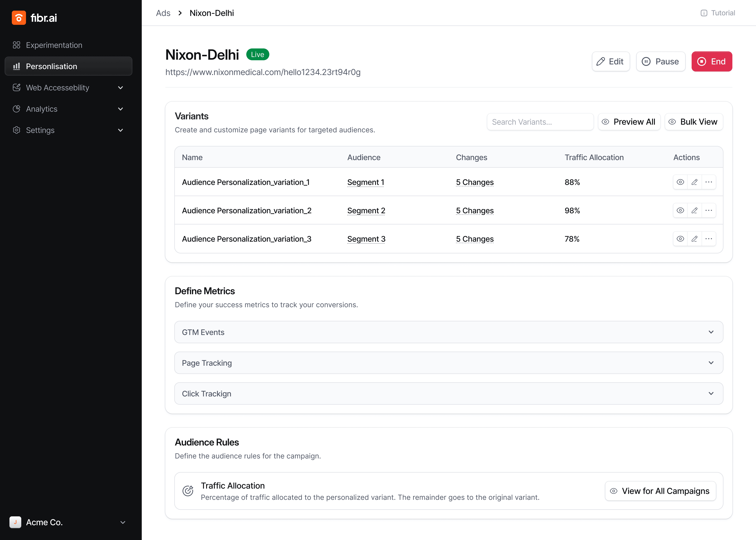
Task: Open Experimentation in the sidebar
Action: [54, 45]
